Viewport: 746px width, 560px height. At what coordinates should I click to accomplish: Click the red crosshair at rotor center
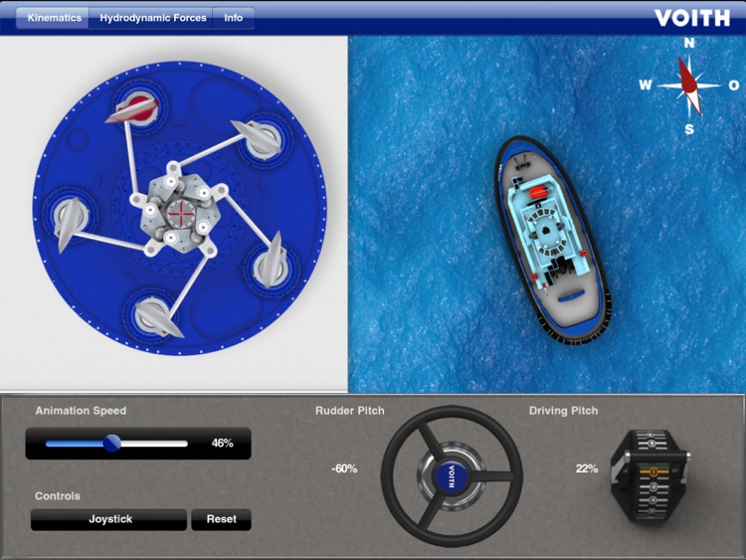click(180, 214)
